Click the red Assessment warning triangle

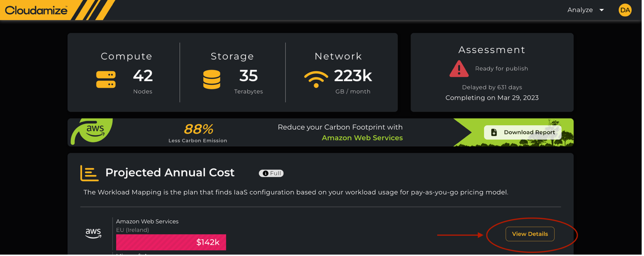pos(459,69)
